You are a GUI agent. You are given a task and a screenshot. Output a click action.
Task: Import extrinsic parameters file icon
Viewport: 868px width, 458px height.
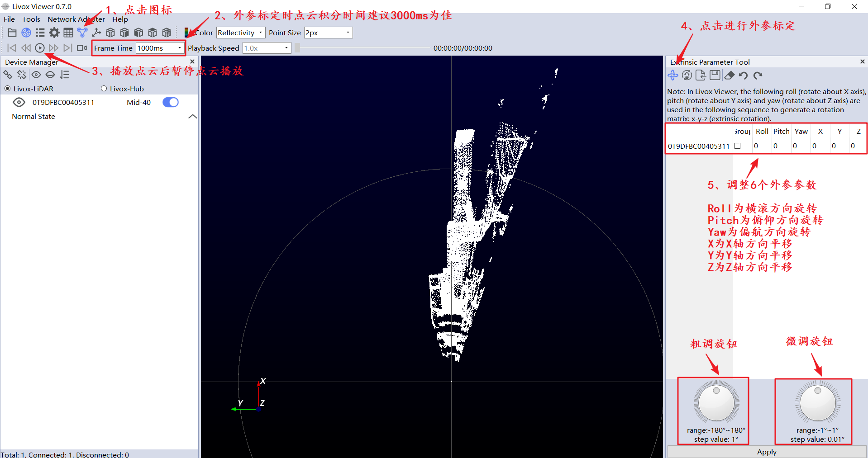pyautogui.click(x=701, y=76)
